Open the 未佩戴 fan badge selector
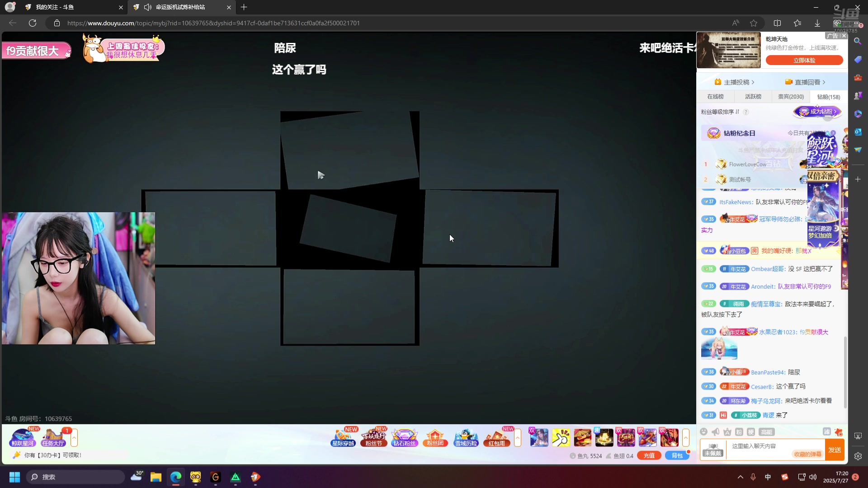868x488 pixels. tap(713, 450)
